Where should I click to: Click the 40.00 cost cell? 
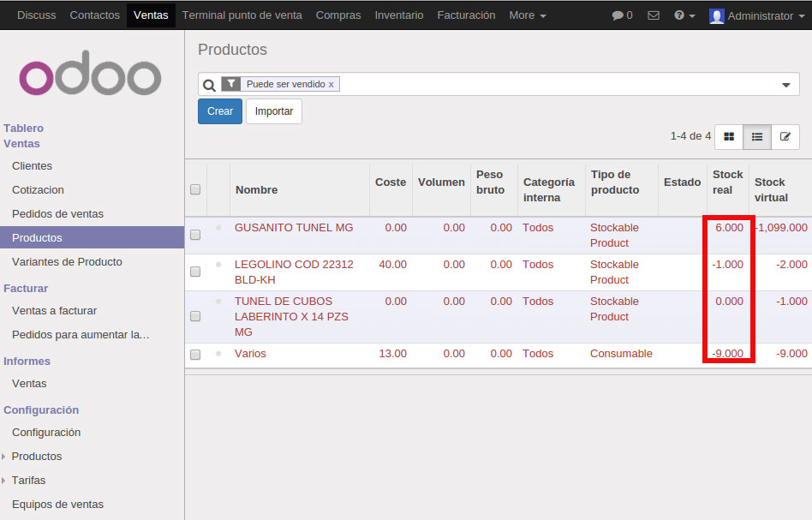pos(392,264)
